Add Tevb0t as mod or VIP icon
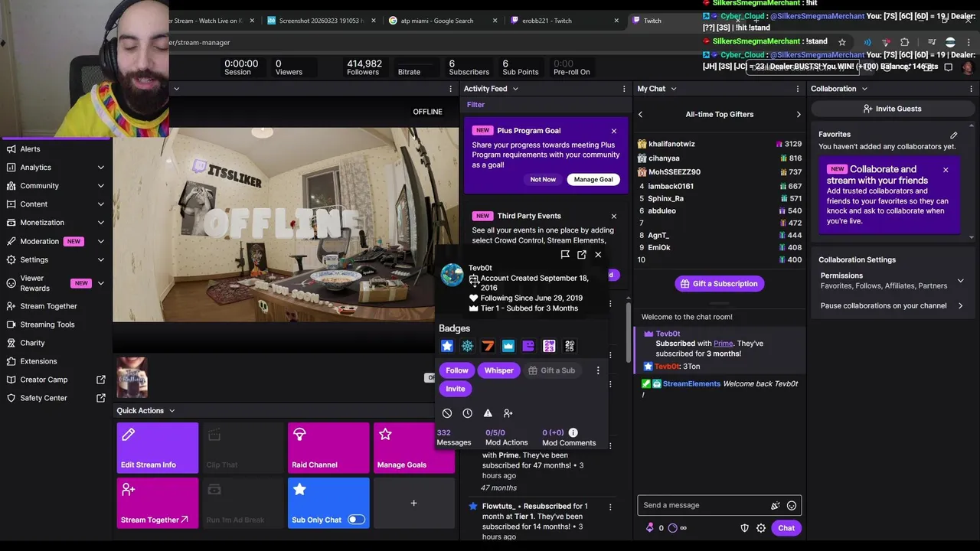The image size is (980, 551). pos(508,413)
